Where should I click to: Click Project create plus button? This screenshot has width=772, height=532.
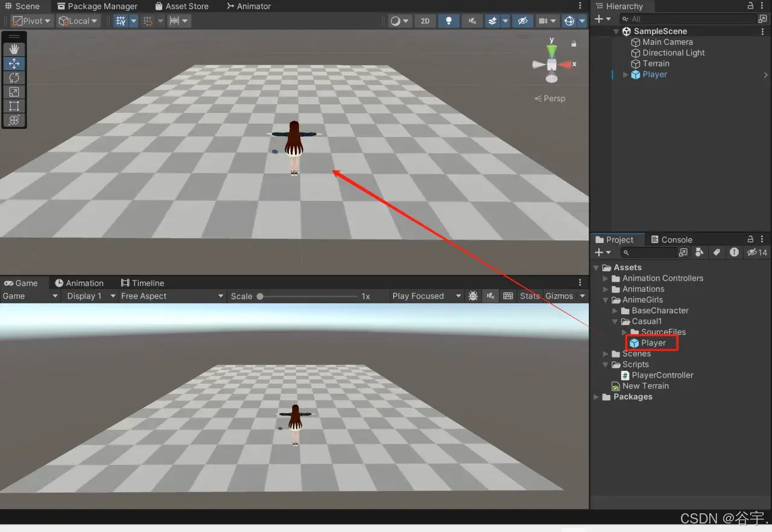pyautogui.click(x=603, y=253)
